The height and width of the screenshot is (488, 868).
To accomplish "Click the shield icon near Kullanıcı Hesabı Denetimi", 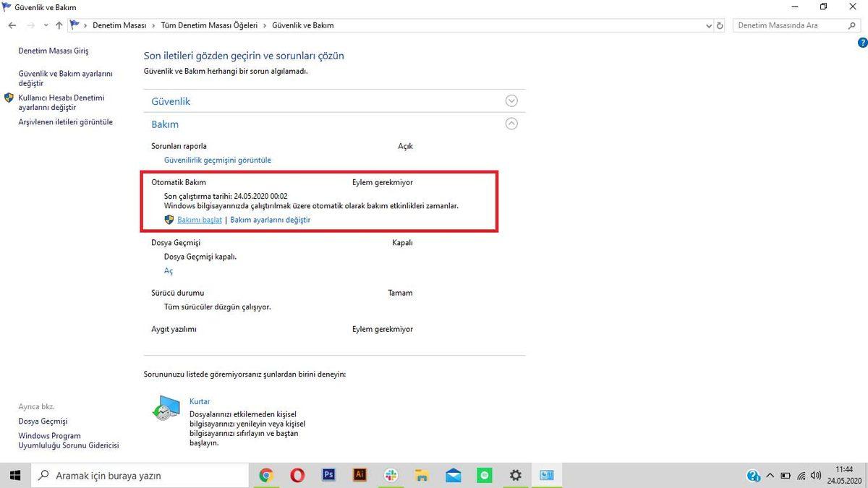I will click(x=9, y=97).
